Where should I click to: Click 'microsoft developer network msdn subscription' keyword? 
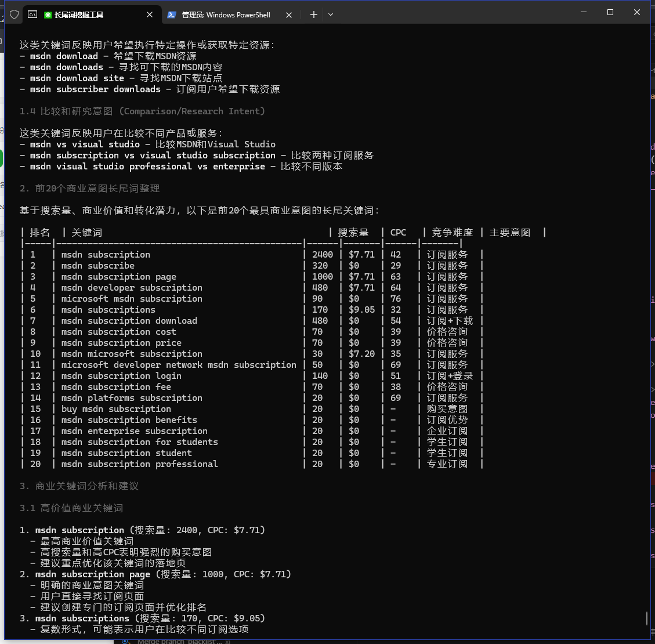click(179, 365)
